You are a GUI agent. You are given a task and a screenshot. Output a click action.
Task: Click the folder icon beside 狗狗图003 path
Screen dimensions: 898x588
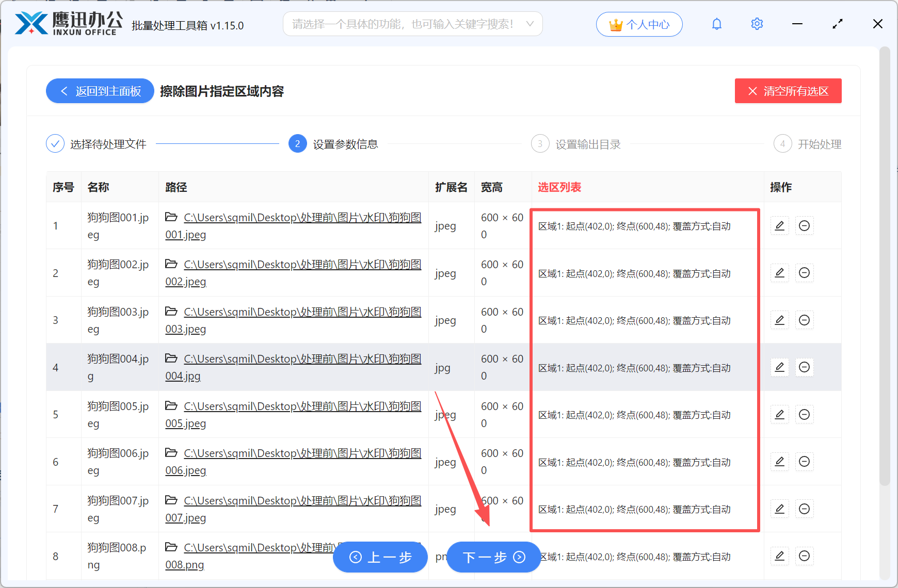pyautogui.click(x=171, y=312)
